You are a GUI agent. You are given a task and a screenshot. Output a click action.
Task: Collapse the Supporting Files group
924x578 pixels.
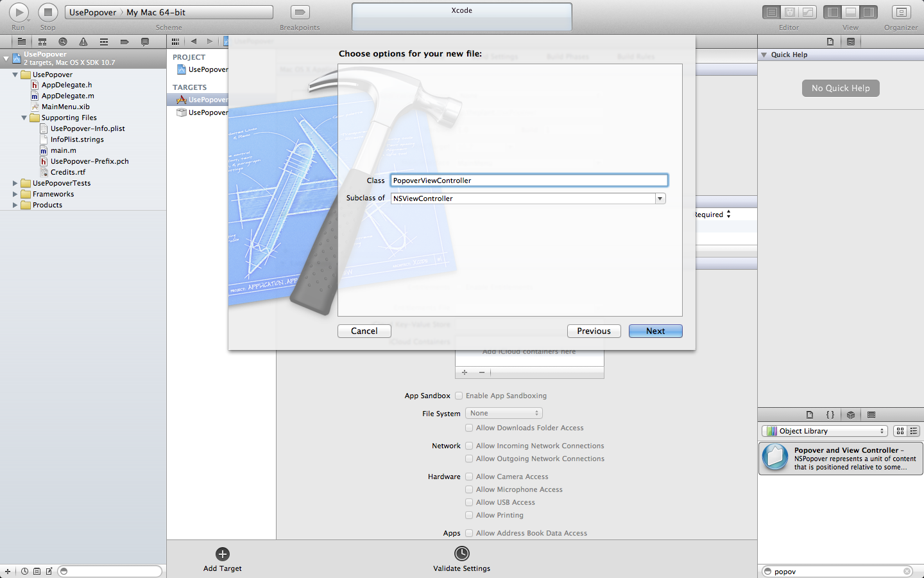coord(24,118)
